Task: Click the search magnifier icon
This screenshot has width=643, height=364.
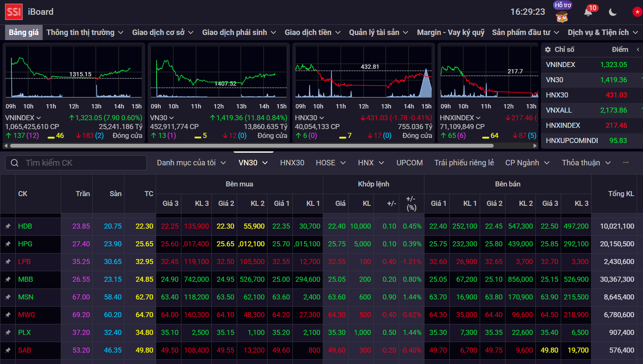Action: point(15,163)
